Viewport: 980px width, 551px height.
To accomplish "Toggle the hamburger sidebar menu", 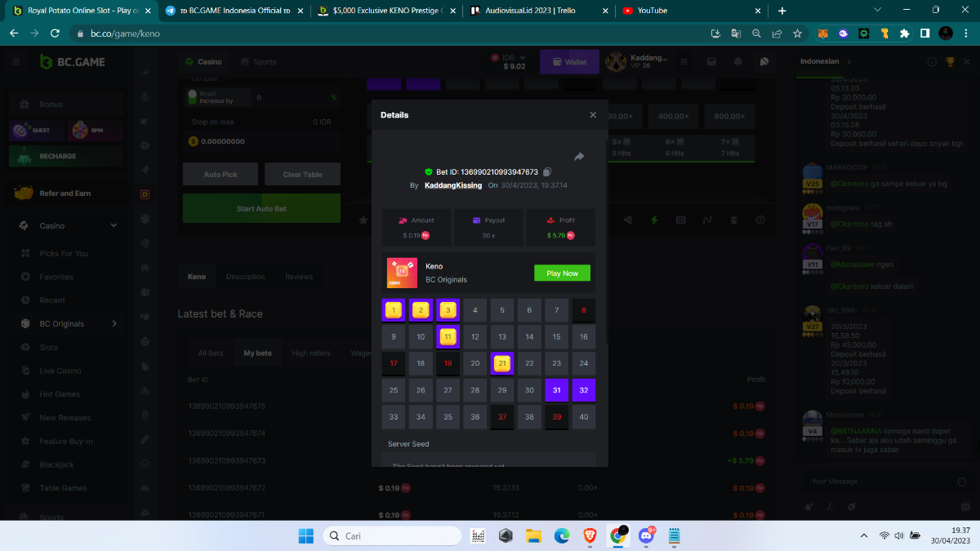I will click(x=16, y=62).
